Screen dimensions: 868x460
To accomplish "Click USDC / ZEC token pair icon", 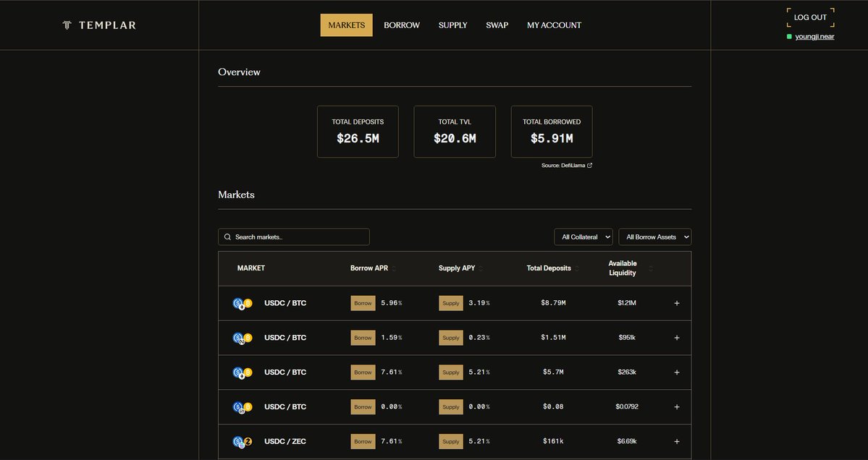I will point(243,441).
